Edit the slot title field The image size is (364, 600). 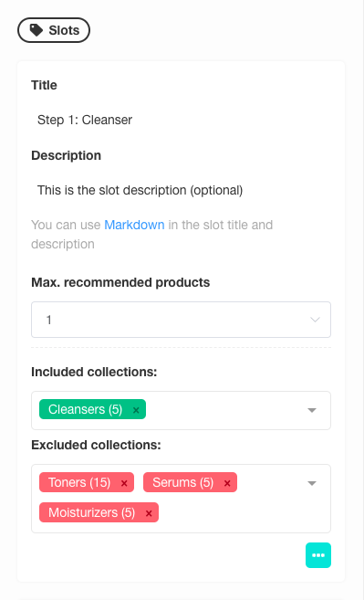[181, 120]
